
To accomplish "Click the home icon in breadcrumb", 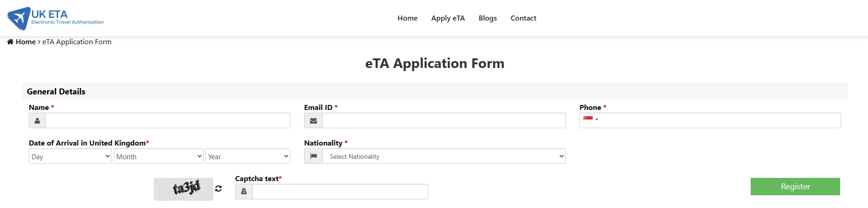I will tap(10, 42).
